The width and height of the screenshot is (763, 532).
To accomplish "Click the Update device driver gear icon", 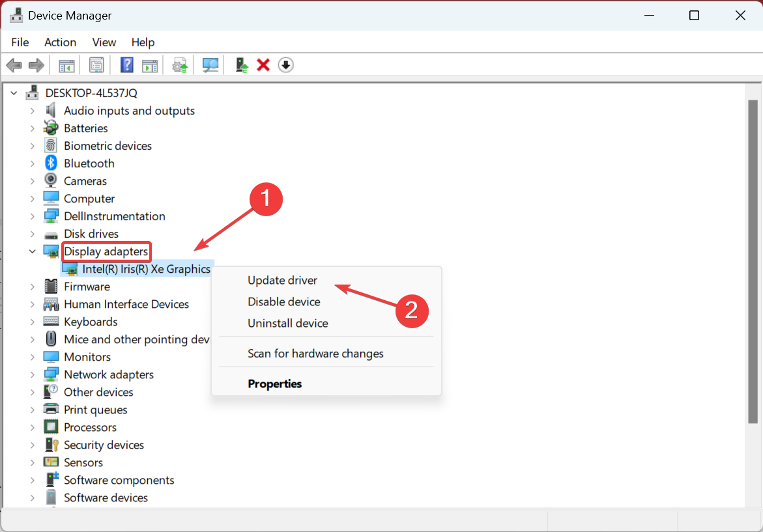I will tap(180, 65).
